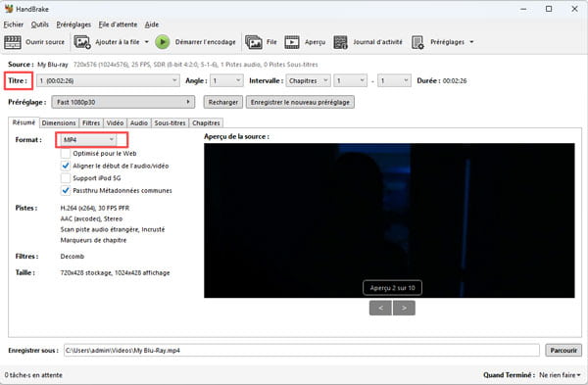
Task: Switch to the Sous-titres tab
Action: [x=170, y=123]
